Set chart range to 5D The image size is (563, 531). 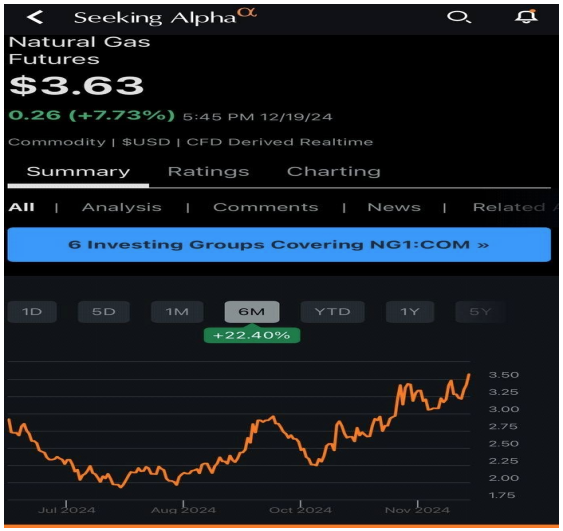tap(104, 312)
